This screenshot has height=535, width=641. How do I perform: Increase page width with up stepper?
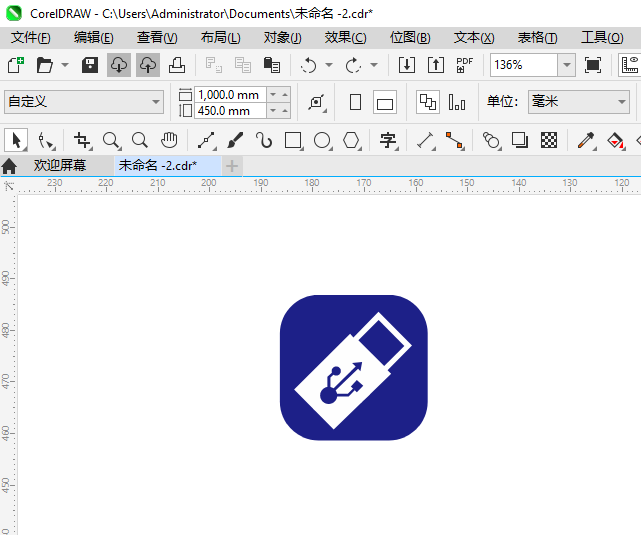click(285, 95)
